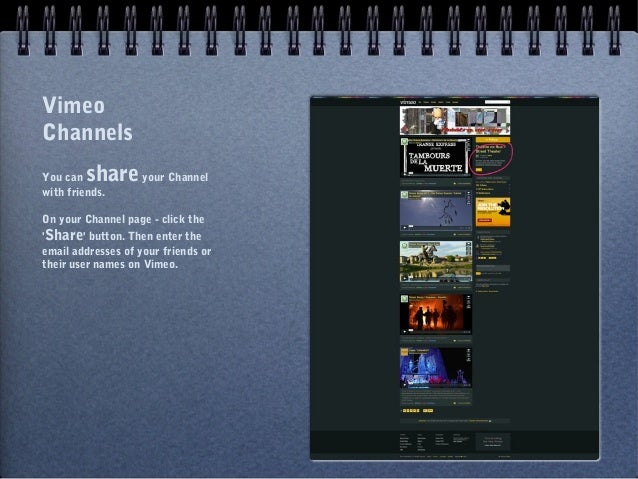
Task: Open the Join the Revolution ad banner
Action: [493, 212]
